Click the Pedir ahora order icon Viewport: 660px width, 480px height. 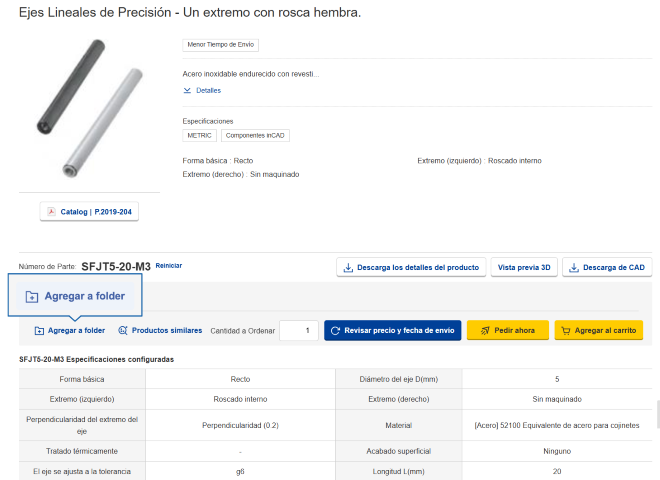click(483, 330)
